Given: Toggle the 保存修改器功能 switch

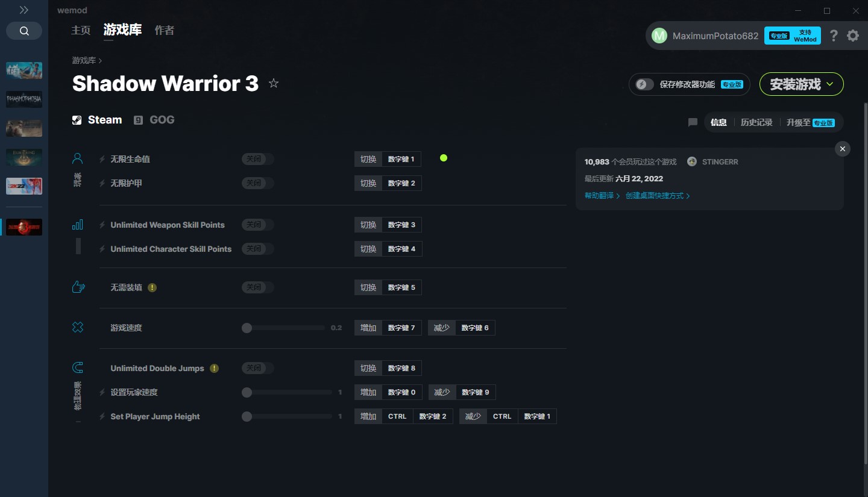Looking at the screenshot, I should (x=644, y=84).
